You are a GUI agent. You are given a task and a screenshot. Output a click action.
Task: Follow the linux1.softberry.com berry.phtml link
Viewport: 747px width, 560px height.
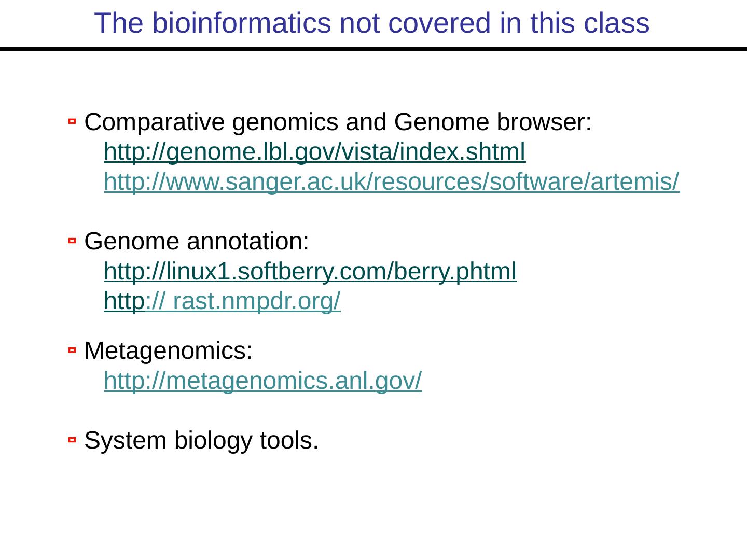pyautogui.click(x=310, y=271)
